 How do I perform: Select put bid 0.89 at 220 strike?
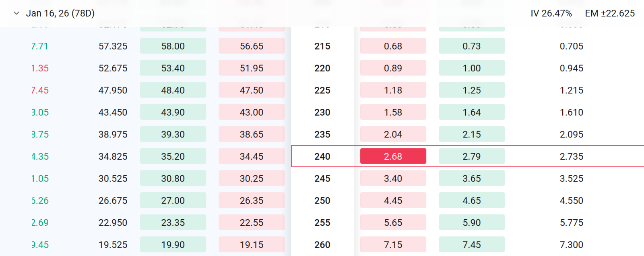point(393,68)
